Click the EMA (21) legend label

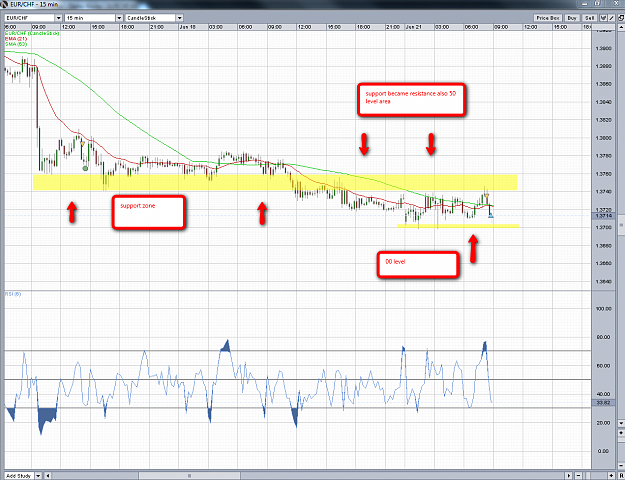pos(16,39)
